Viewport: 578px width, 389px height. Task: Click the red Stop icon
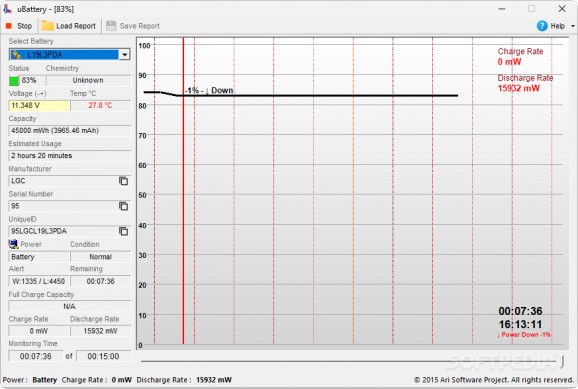8,26
